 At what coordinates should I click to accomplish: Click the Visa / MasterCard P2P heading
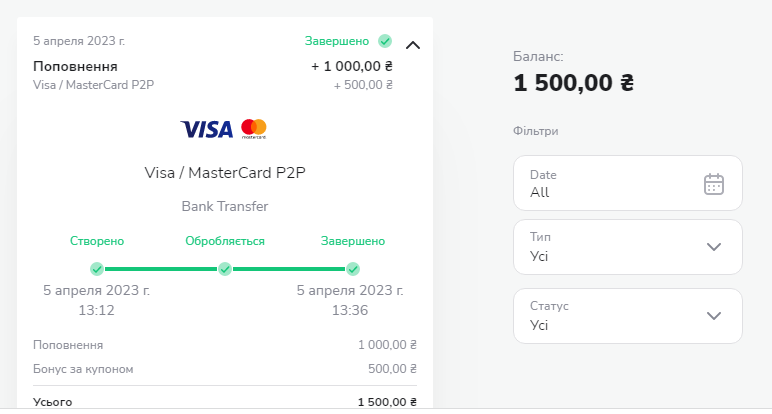tap(225, 172)
